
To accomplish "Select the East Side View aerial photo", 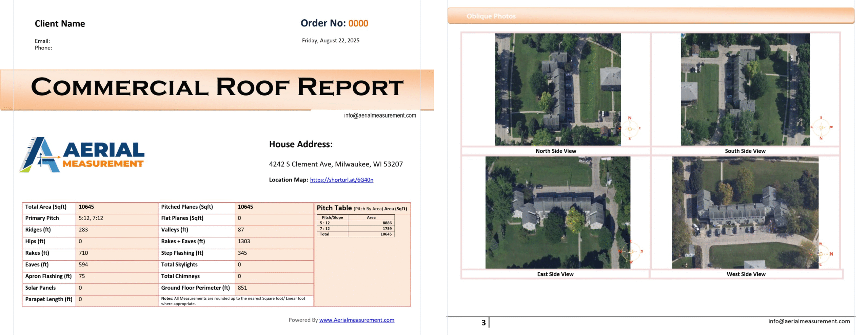I will click(557, 212).
